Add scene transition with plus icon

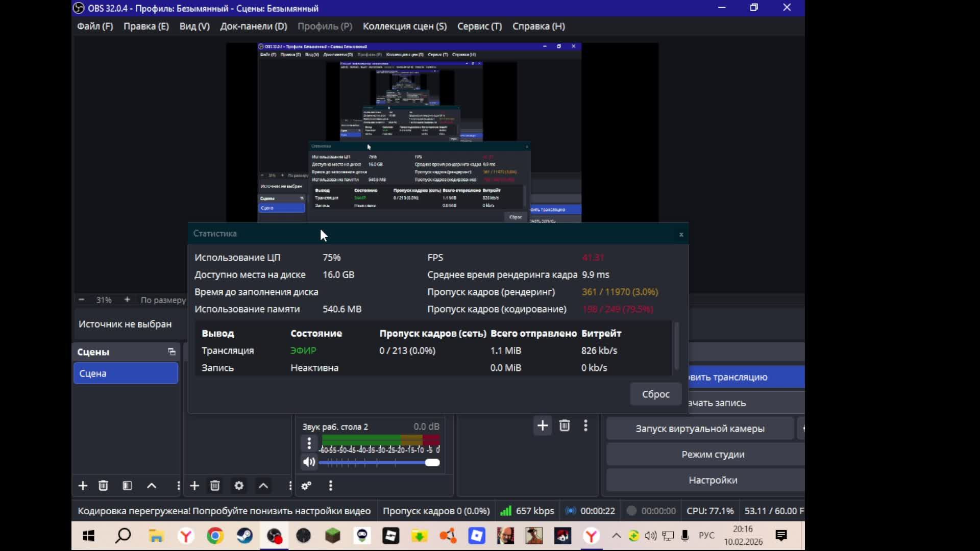click(x=543, y=425)
